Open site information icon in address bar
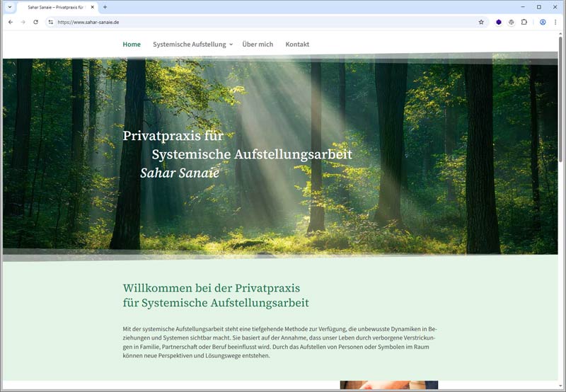The width and height of the screenshot is (566, 392). (50, 22)
